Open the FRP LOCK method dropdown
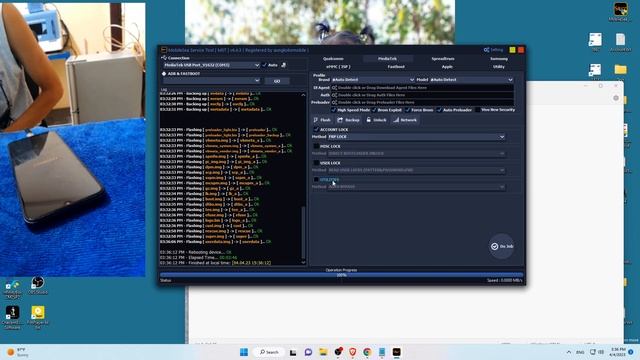Viewport: 640px width, 360px height. (x=416, y=137)
